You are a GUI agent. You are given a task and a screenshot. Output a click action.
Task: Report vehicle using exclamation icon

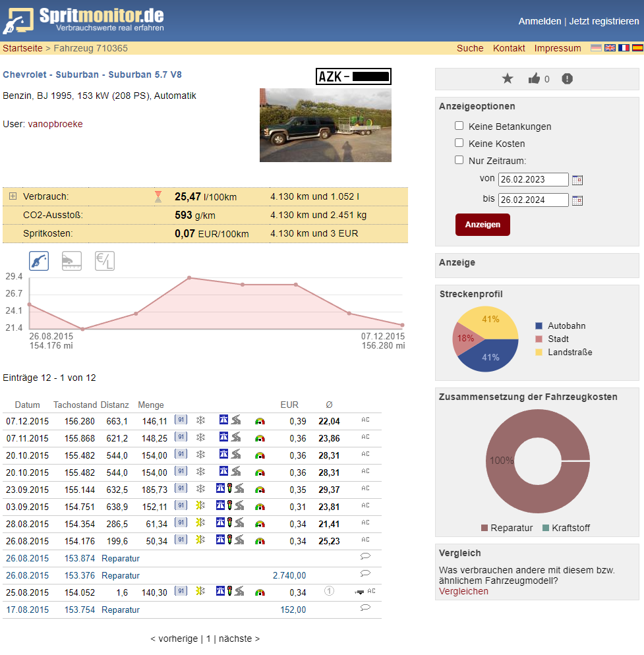[567, 78]
